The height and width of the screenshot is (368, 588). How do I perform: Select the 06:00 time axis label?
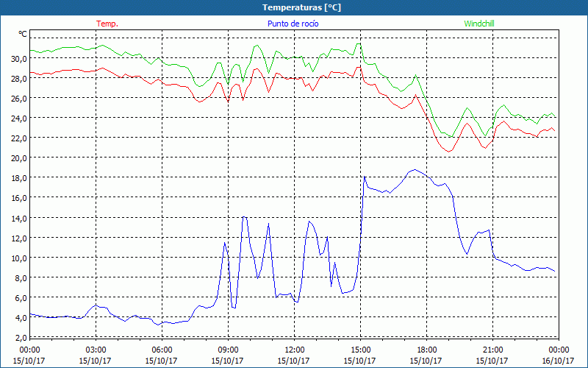pos(162,350)
